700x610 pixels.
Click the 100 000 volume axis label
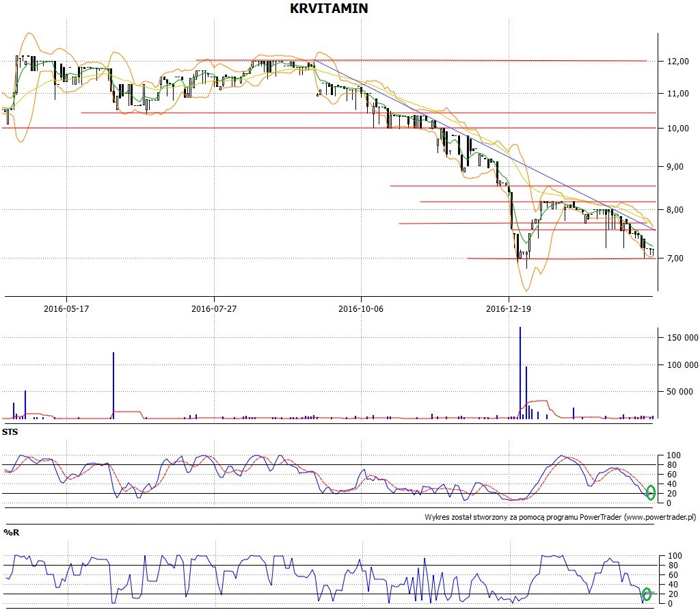click(x=683, y=365)
